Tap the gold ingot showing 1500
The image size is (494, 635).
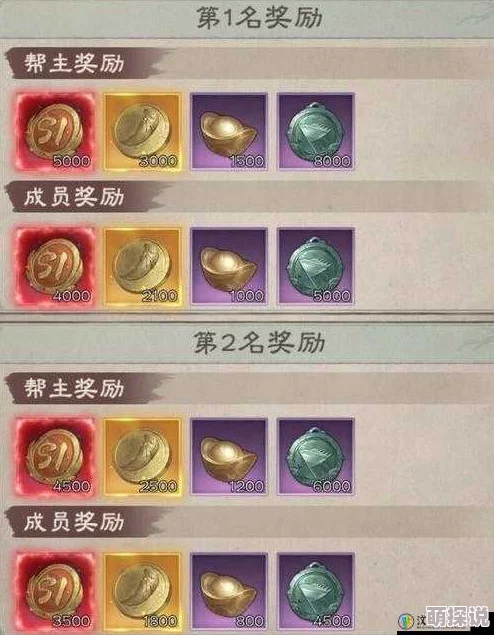point(229,132)
